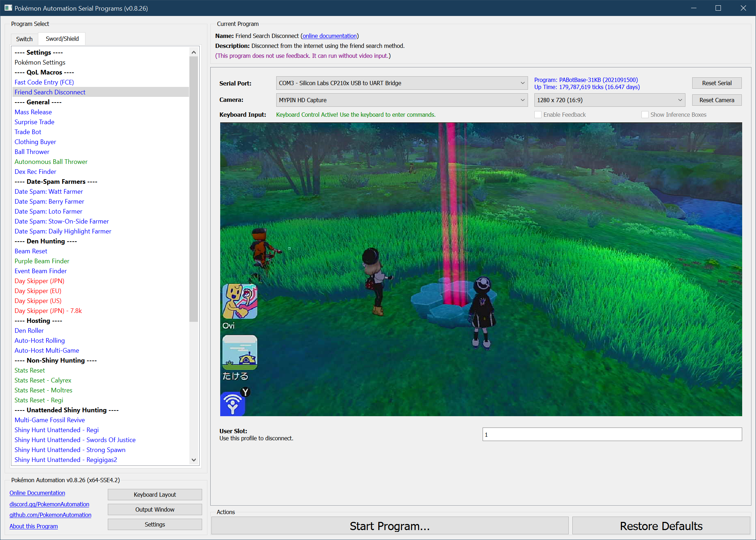
Task: Maximize the application window
Action: (x=718, y=8)
